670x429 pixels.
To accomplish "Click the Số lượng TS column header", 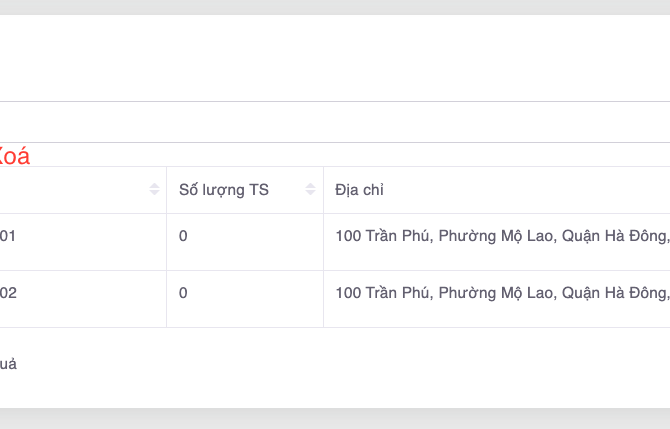I will [224, 190].
